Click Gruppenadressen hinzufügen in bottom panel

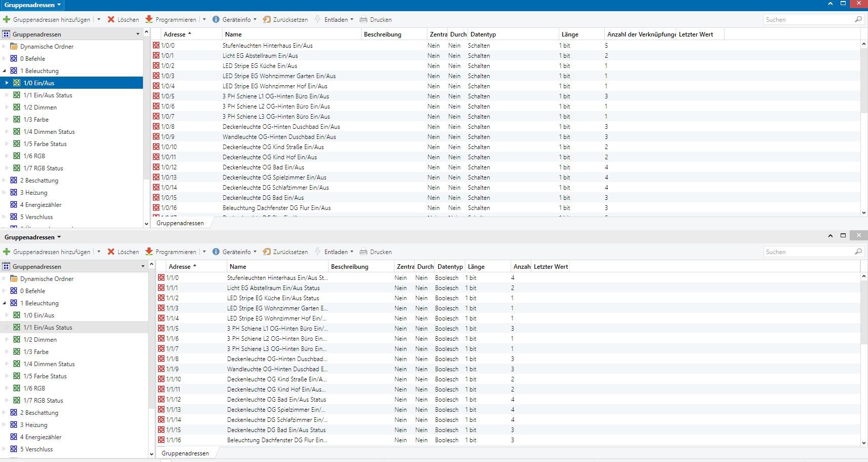[x=47, y=252]
